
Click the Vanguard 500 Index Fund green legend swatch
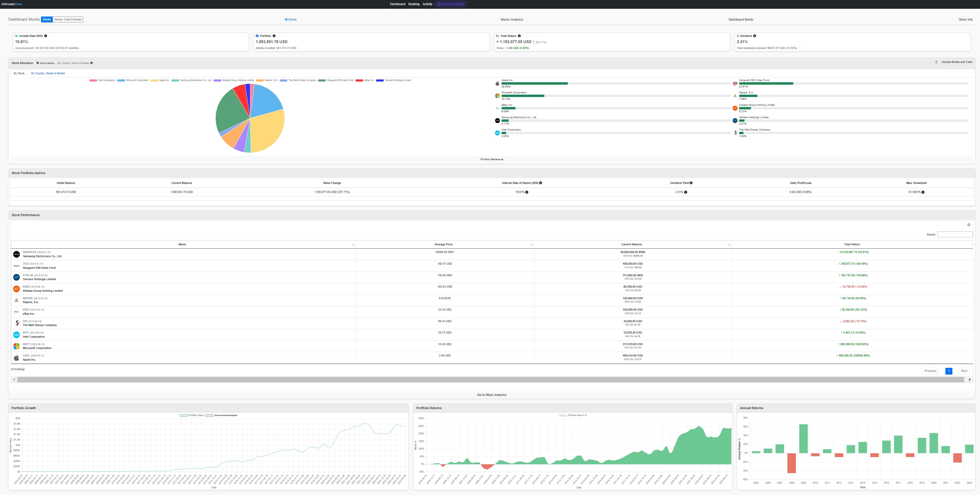click(321, 80)
